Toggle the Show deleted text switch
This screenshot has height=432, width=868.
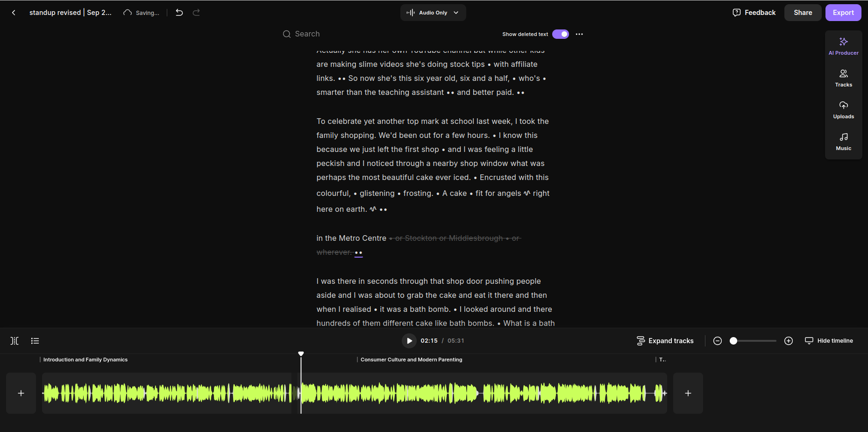click(x=561, y=34)
